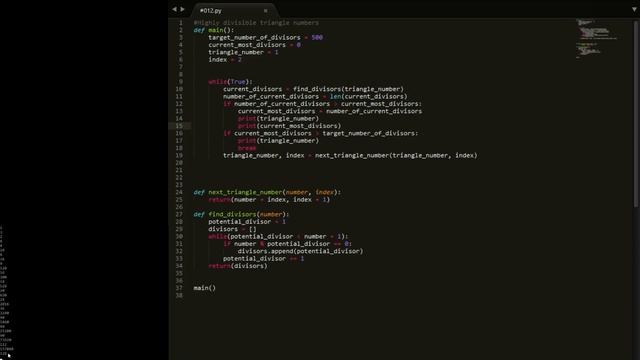Click the 'index = 2' line
Screen dimensions: 640x360
225,60
